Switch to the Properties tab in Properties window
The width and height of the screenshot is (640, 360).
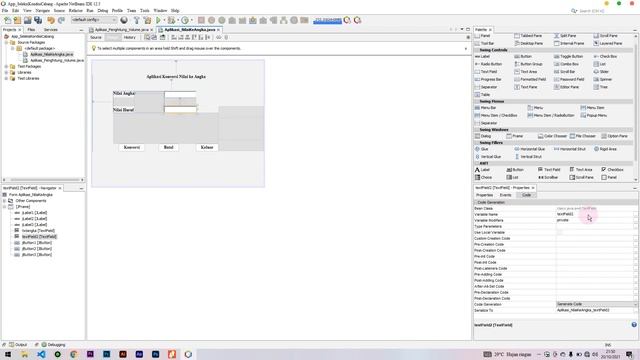click(x=484, y=195)
